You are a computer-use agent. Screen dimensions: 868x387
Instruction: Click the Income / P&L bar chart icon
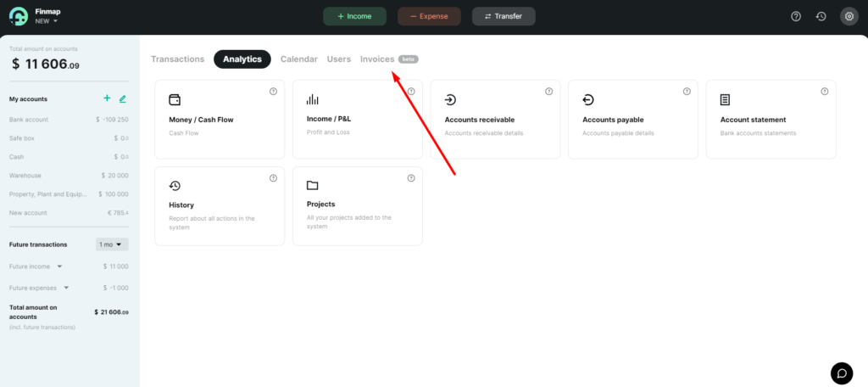(x=312, y=100)
